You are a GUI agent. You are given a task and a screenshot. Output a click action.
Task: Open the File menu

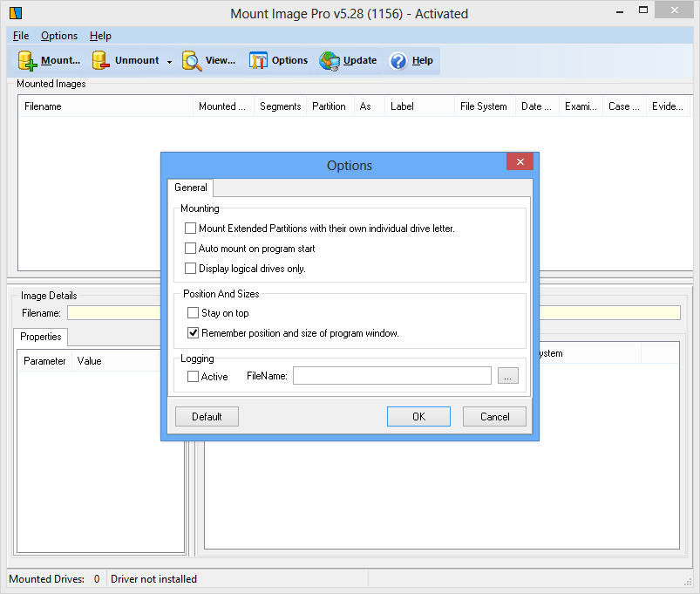21,36
